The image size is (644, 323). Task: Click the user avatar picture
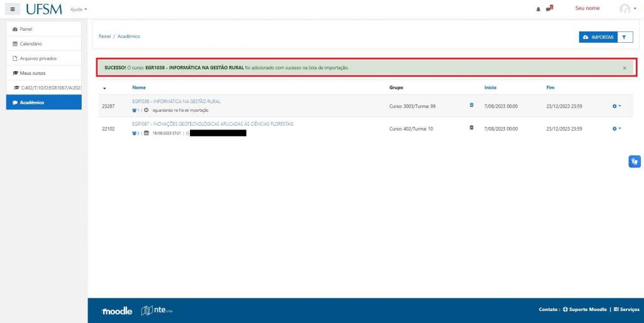click(x=624, y=9)
